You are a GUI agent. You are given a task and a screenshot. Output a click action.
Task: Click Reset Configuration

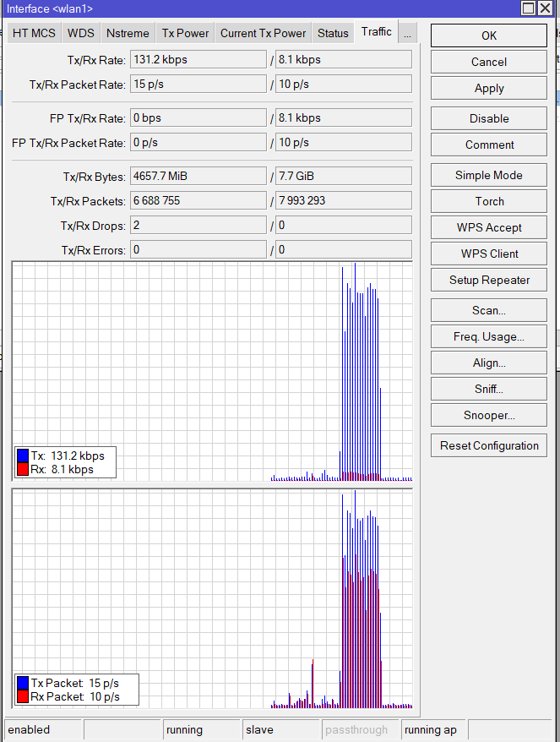pyautogui.click(x=489, y=445)
